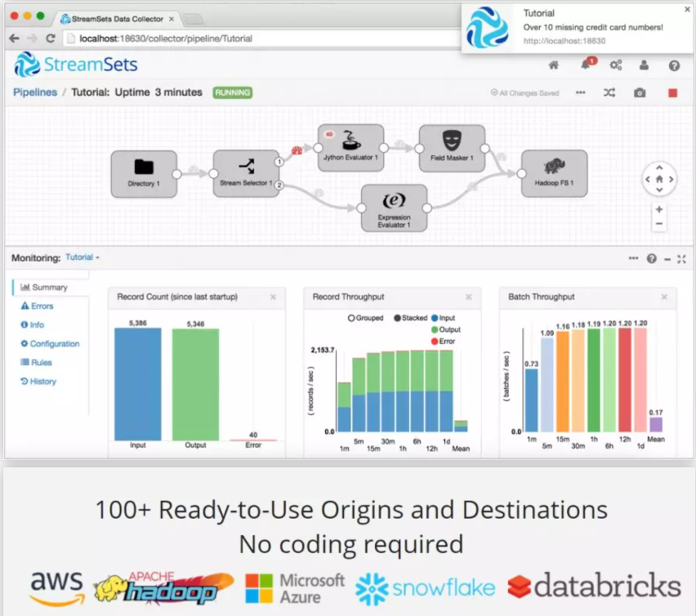Click the green Output record count bar

click(195, 384)
